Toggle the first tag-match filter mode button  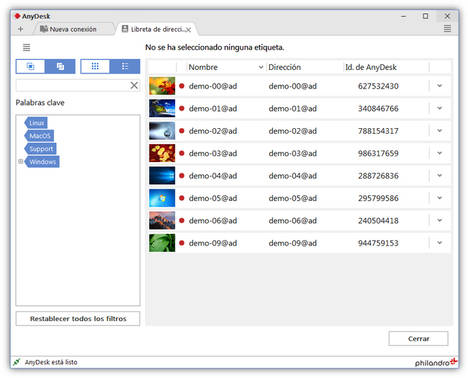coord(30,66)
